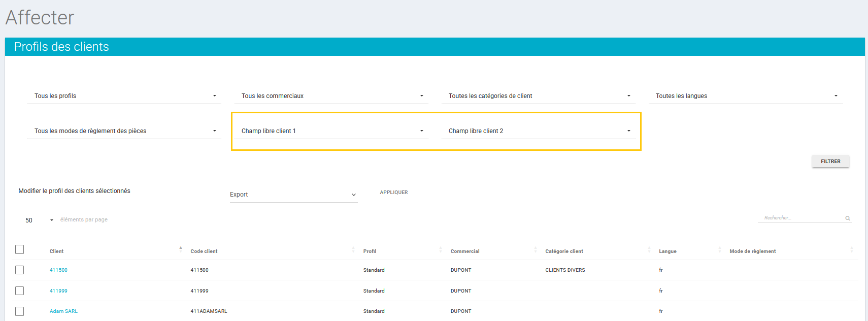868x321 pixels.
Task: Open the 411999 client link
Action: click(58, 291)
